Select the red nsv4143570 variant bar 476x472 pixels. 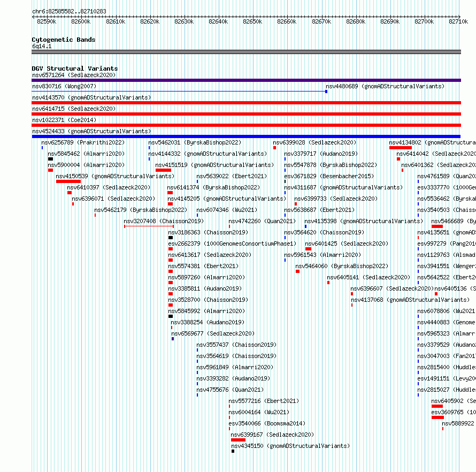pos(246,103)
